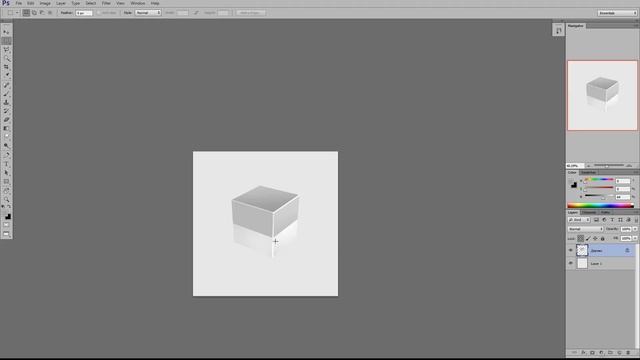Toggle layer filtering switch on or off
The width and height of the screenshot is (640, 360).
[636, 220]
